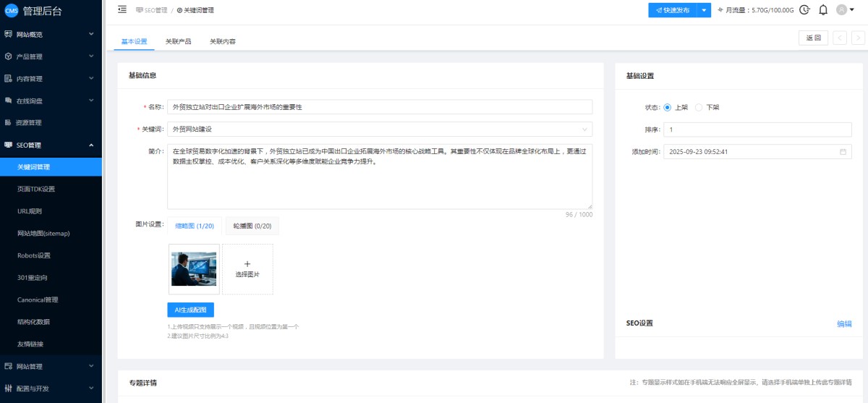Click the 排序 input field
The width and height of the screenshot is (868, 403).
click(758, 130)
